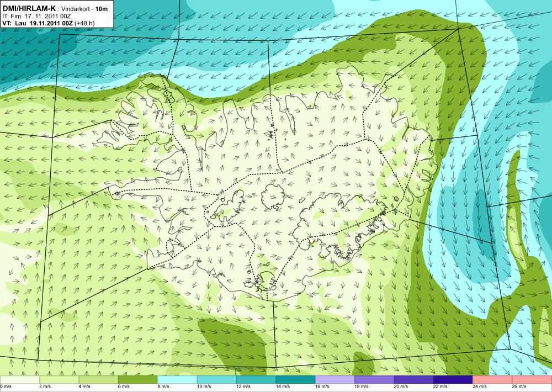Click the '12 m/s' legend label
The image size is (552, 392).
(243, 386)
